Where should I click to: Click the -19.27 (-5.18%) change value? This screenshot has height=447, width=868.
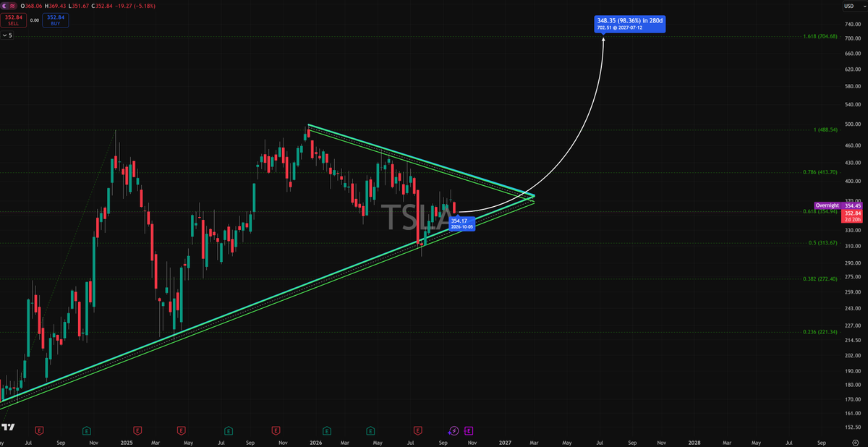[x=135, y=6]
